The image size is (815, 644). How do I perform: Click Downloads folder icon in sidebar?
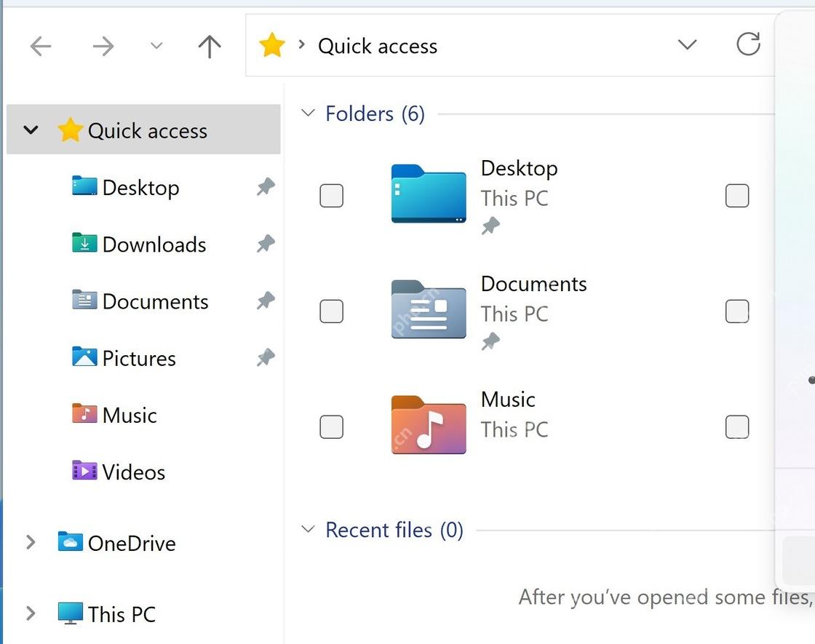pyautogui.click(x=84, y=243)
